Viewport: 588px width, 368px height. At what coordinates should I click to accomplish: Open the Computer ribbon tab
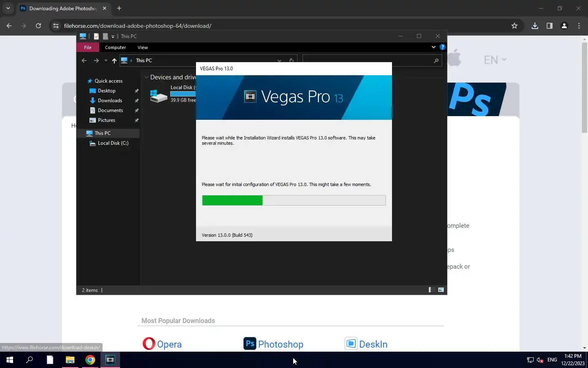(116, 47)
